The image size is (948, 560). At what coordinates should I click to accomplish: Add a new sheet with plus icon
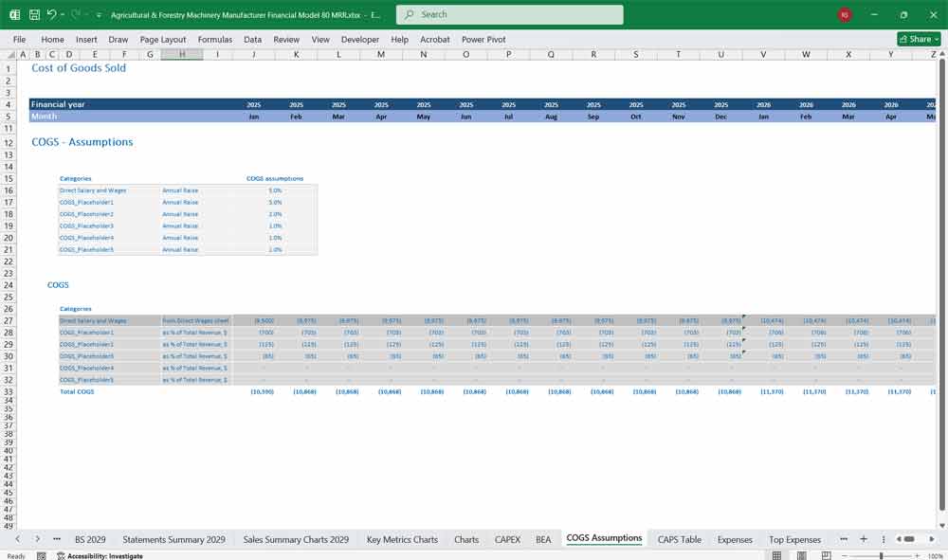[863, 539]
